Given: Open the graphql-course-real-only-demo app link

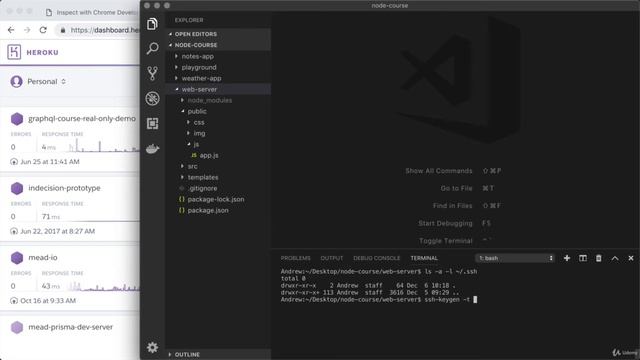Looking at the screenshot, I should pos(82,119).
